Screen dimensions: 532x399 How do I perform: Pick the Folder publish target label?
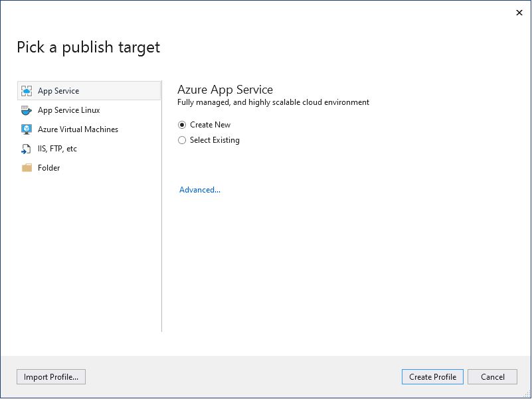pos(49,167)
